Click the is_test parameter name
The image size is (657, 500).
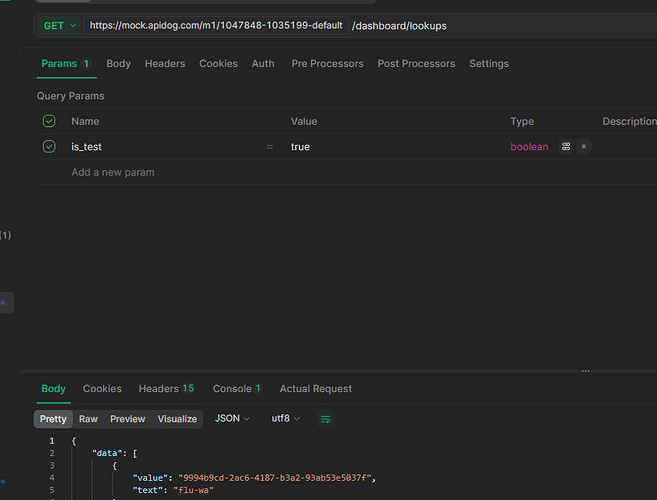click(x=86, y=147)
